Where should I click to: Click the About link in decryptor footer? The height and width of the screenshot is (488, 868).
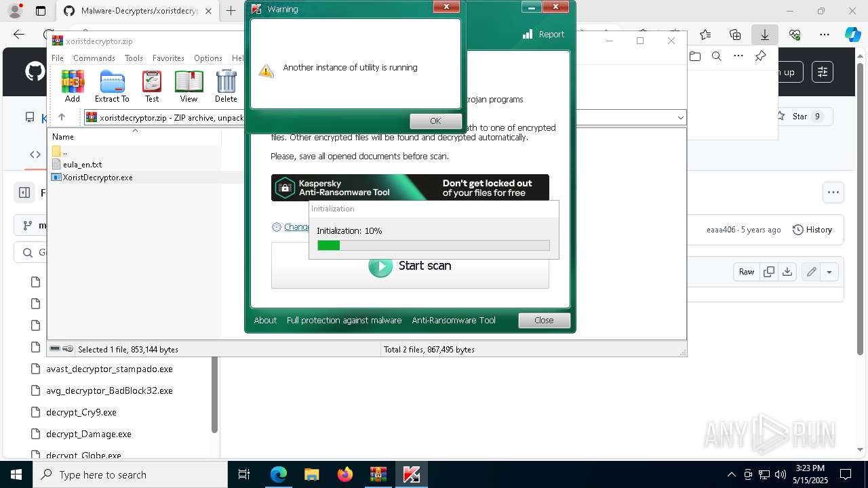[x=265, y=320]
